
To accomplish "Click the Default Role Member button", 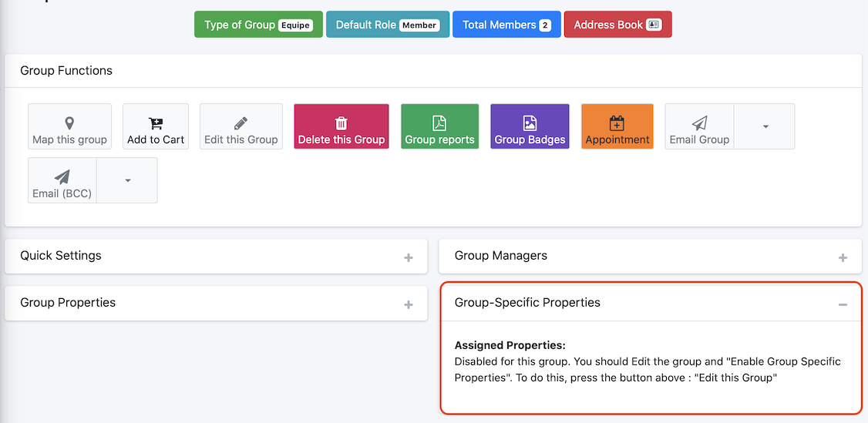I will [x=388, y=25].
